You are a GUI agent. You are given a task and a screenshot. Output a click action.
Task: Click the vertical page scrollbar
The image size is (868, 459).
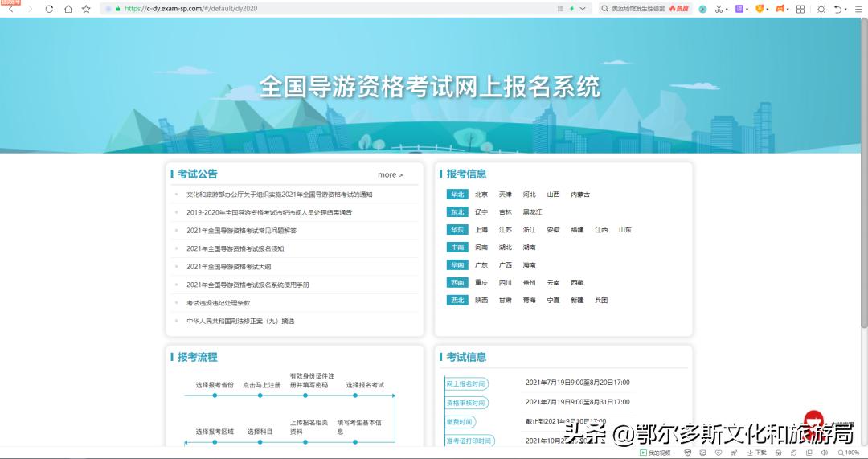point(864,172)
